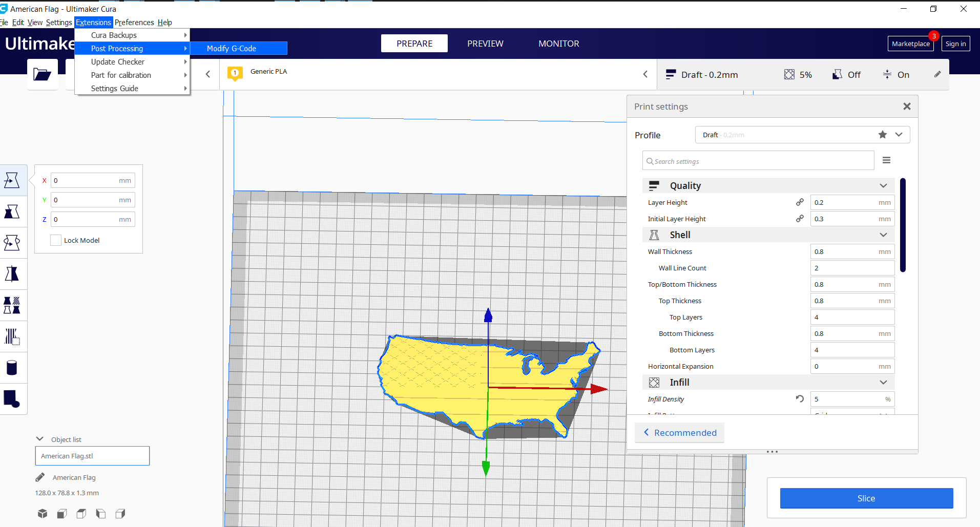This screenshot has height=527, width=980.
Task: Click the Top Layers value field
Action: tap(852, 317)
